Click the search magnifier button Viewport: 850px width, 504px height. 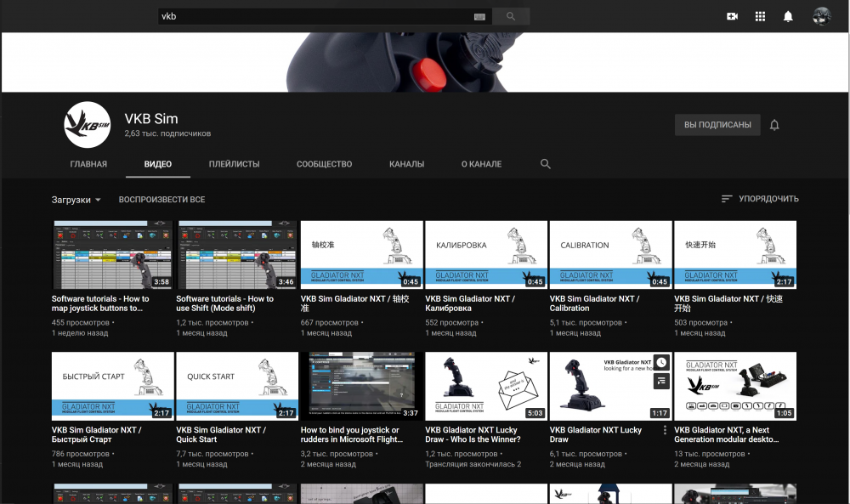click(510, 15)
